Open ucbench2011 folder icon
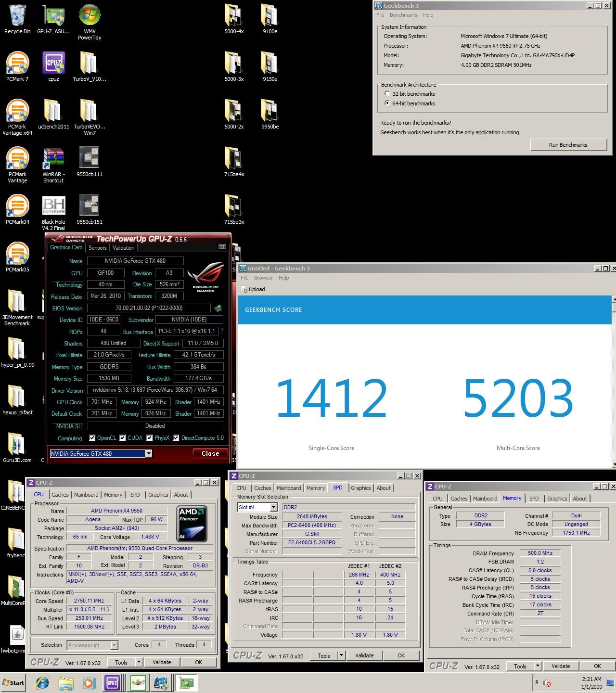 (x=53, y=115)
